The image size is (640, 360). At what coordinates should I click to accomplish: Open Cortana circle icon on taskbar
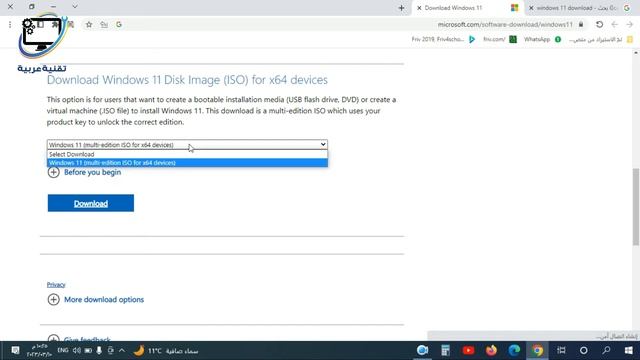pyautogui.click(x=584, y=351)
